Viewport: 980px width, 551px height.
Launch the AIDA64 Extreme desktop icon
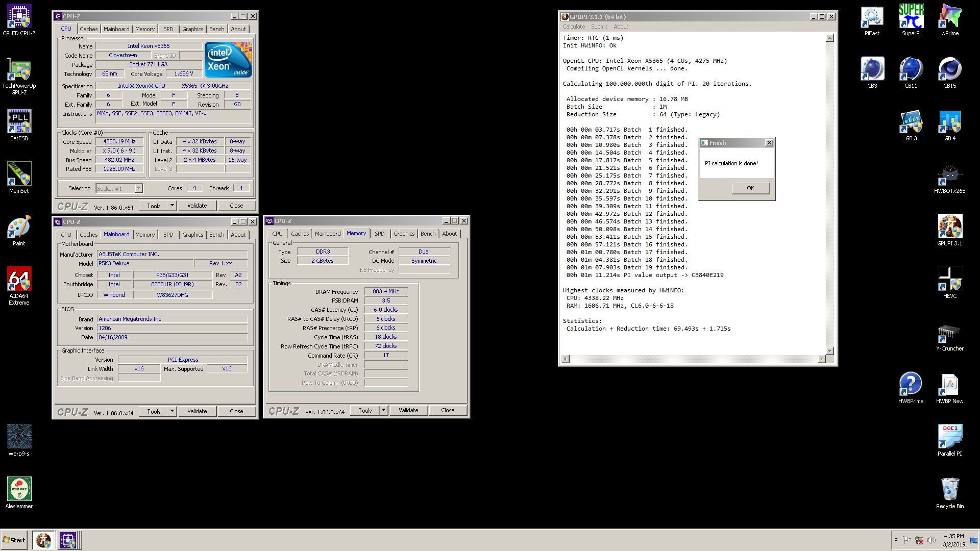pyautogui.click(x=19, y=286)
